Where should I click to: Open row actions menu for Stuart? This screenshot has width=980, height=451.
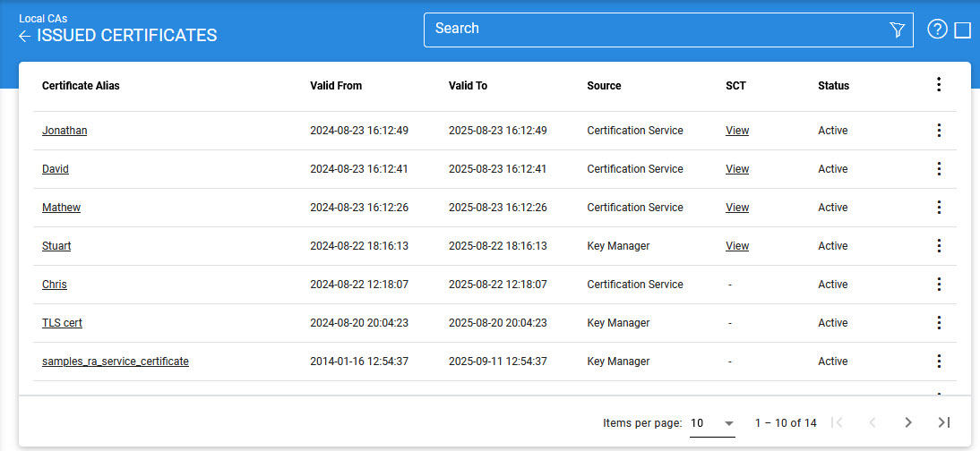pyautogui.click(x=939, y=246)
